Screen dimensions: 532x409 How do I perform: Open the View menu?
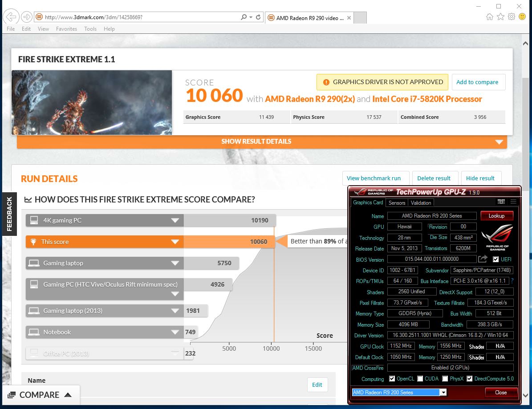[x=44, y=29]
